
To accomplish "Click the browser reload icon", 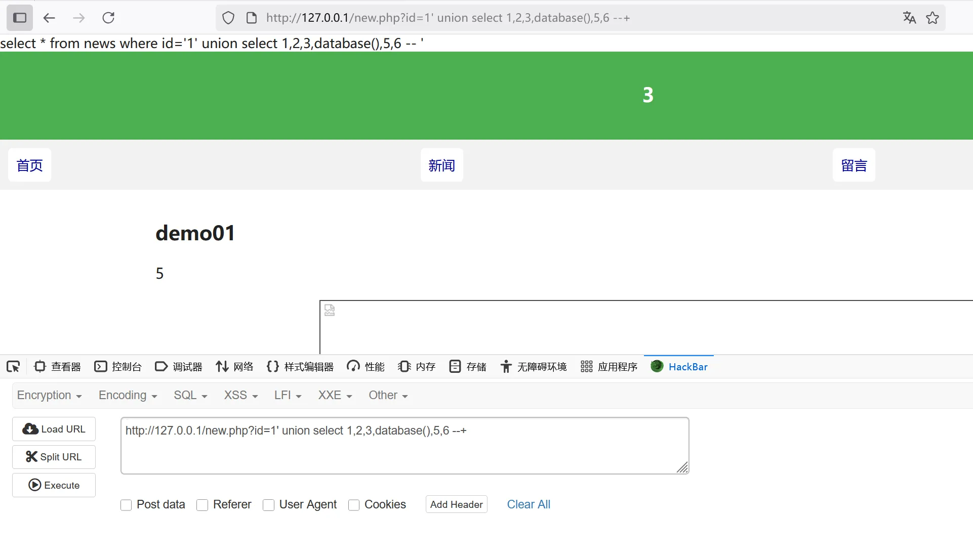I will 108,18.
